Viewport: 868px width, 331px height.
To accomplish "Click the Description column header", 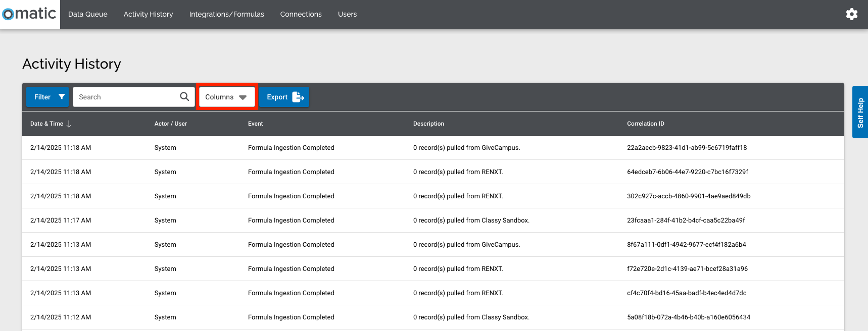I will pos(429,124).
